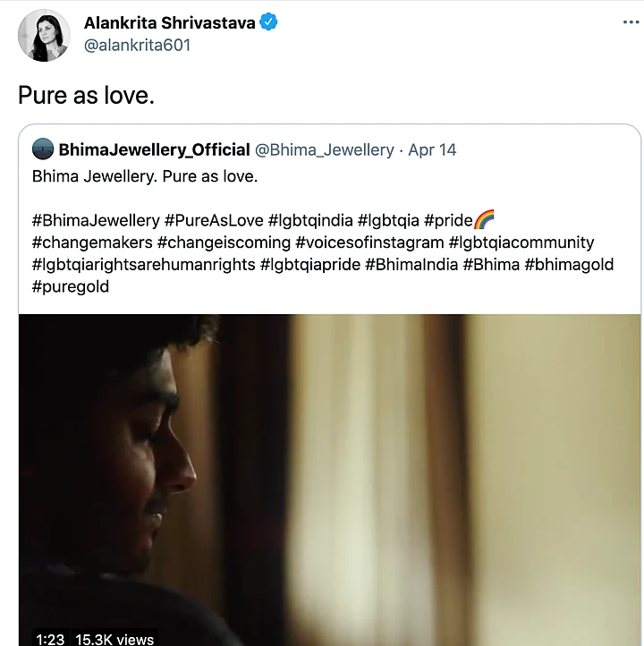The image size is (644, 646).
Task: Click the blue verified badge
Action: 268,22
